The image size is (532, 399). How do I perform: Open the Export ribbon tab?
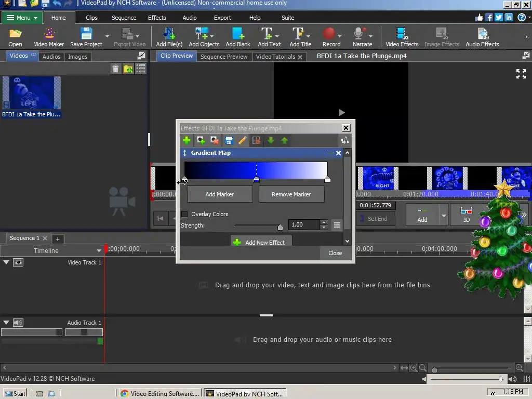(x=222, y=18)
